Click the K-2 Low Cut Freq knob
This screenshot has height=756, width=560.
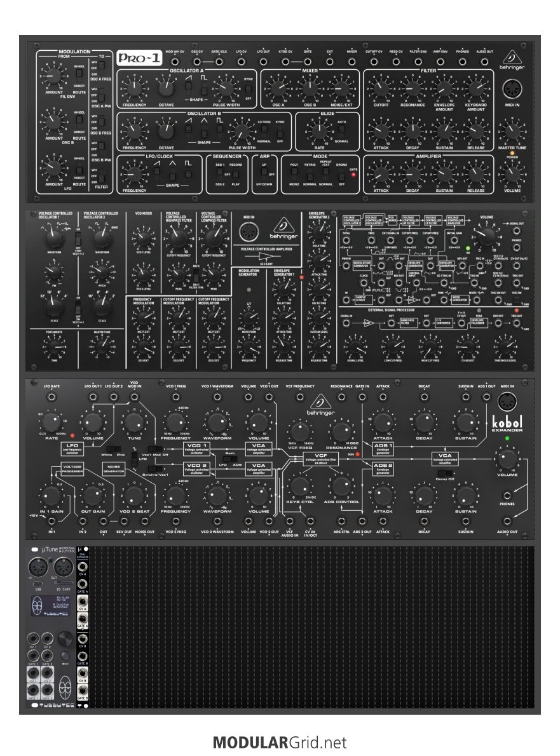(x=393, y=346)
